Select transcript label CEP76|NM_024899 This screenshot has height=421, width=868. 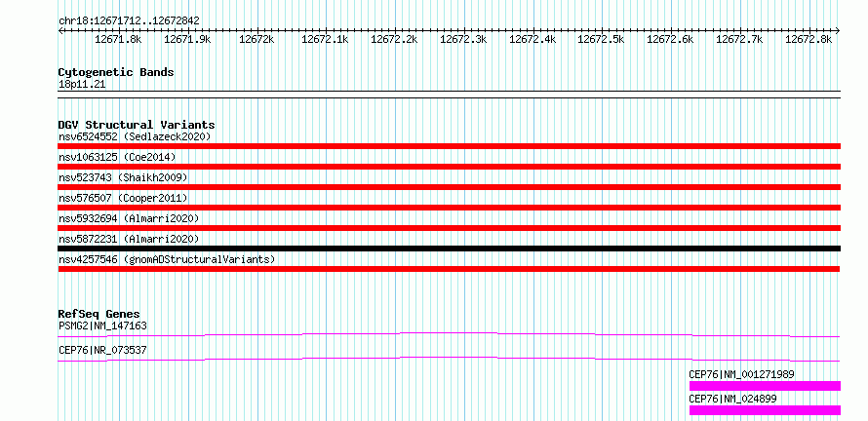click(733, 399)
